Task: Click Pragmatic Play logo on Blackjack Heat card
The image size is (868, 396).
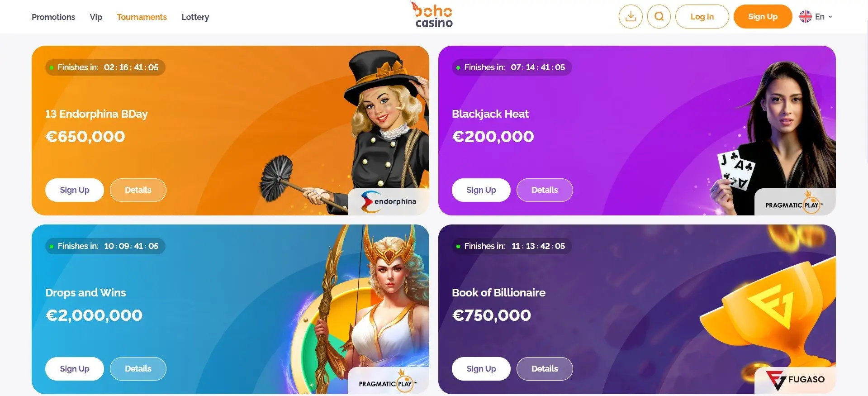Action: (x=795, y=202)
